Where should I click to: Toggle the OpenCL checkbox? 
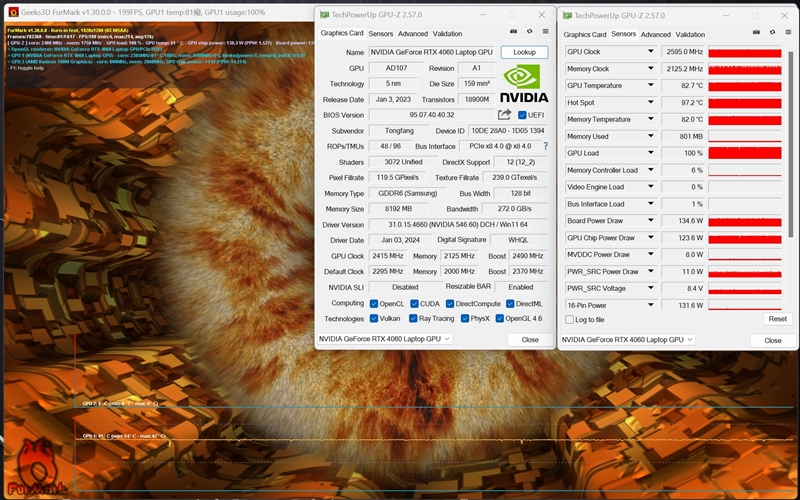374,304
